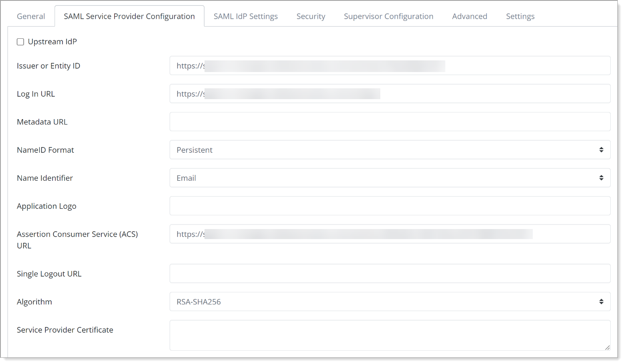Viewport: 624px width, 364px height.
Task: Click the Log In URL label
Action: [x=36, y=94]
